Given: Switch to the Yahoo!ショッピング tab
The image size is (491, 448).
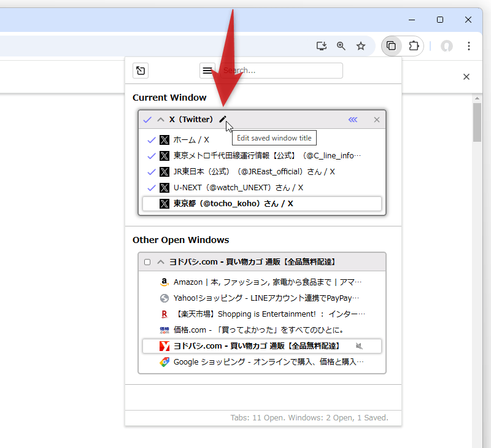Looking at the screenshot, I should point(266,298).
